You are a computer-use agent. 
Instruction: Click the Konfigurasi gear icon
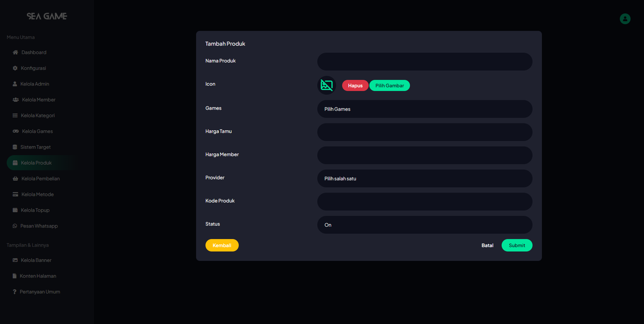[15, 68]
